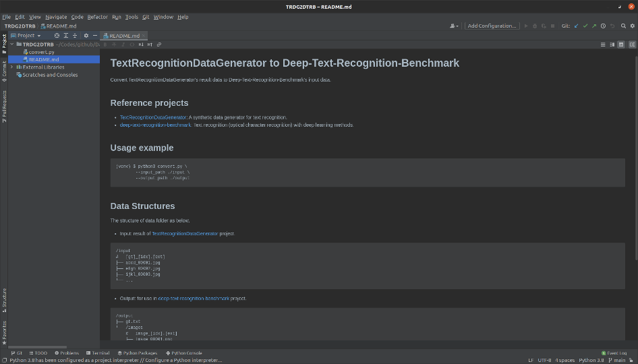Viewport: 638px width, 364px height.
Task: Click the Code span icon in markdown toolbar
Action: pos(132,44)
